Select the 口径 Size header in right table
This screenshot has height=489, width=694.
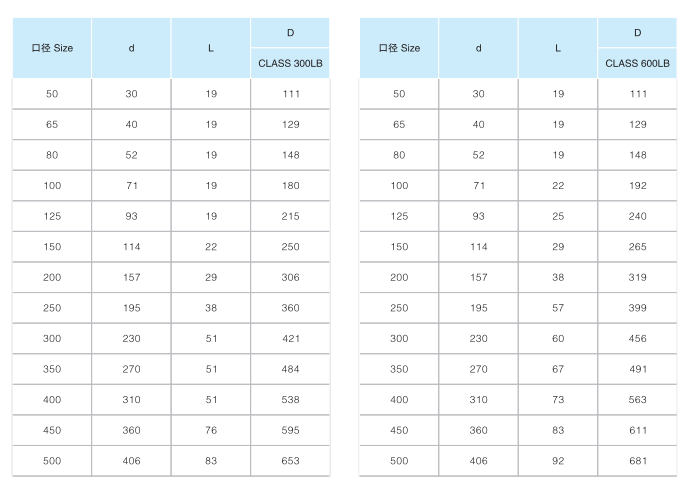[399, 48]
